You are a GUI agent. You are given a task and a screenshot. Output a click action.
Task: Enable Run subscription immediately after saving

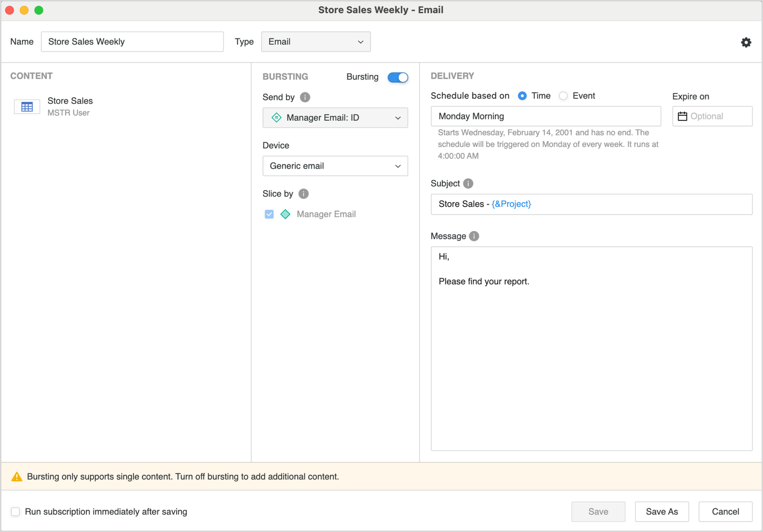16,512
